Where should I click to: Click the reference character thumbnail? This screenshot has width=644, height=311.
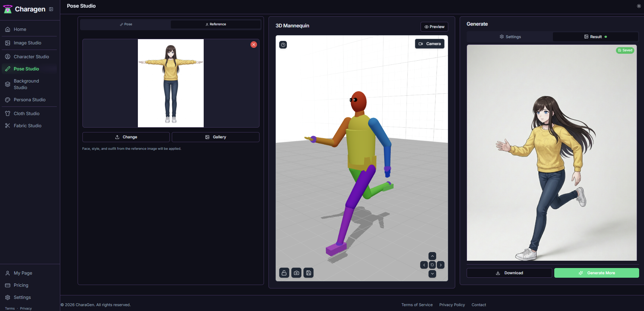[171, 83]
